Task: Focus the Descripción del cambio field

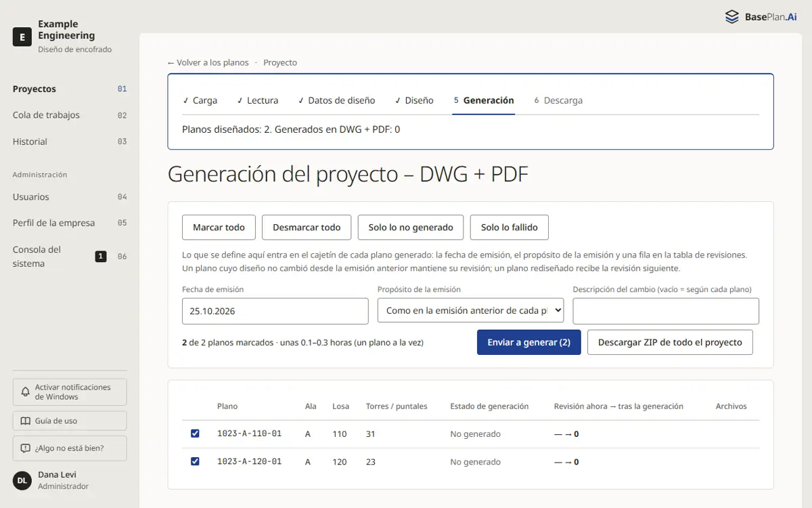Action: point(666,311)
